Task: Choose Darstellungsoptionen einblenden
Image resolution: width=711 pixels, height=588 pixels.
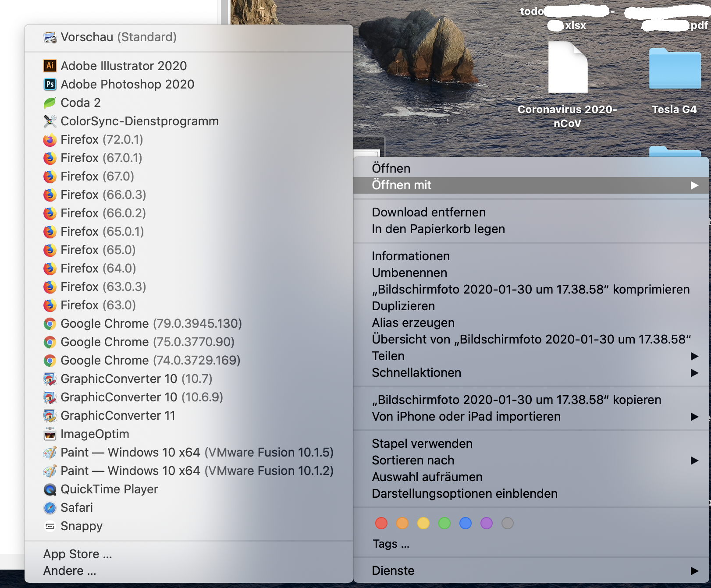Action: point(531,494)
